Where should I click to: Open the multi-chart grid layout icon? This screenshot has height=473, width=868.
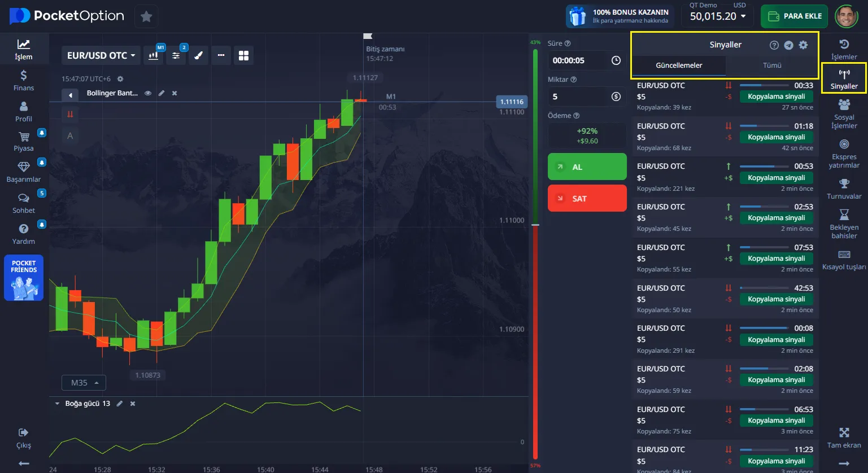(243, 55)
